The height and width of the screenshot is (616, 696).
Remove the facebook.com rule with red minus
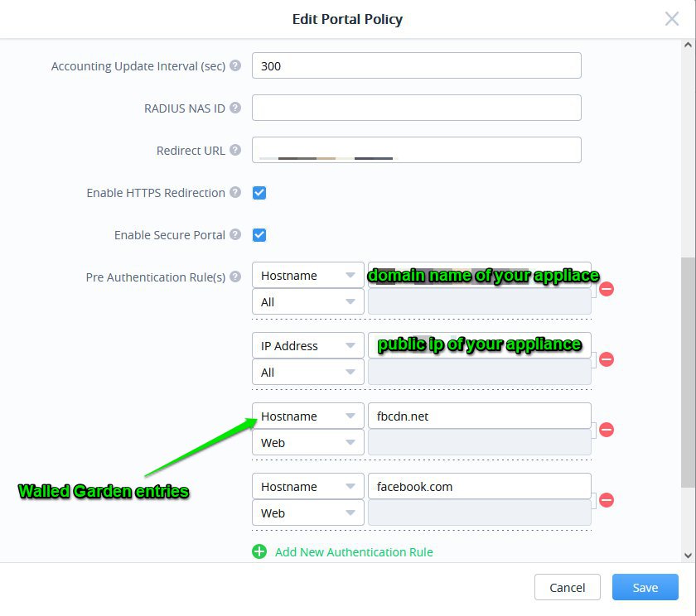point(607,500)
